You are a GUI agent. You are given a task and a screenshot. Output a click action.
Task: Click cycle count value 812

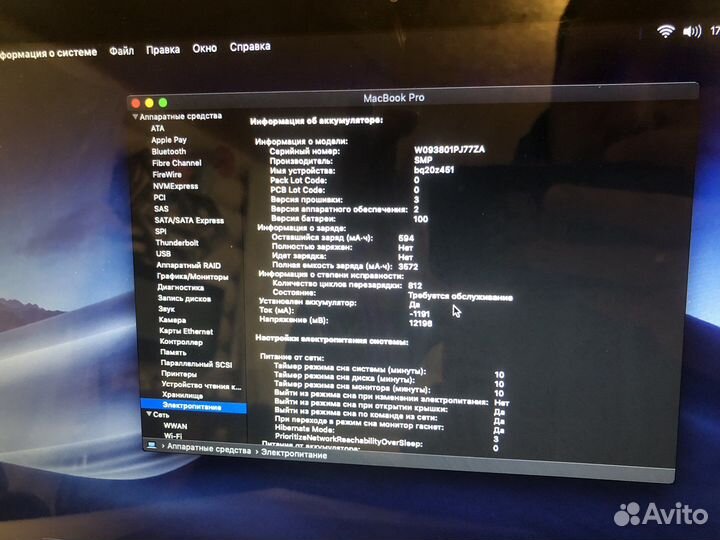coord(415,286)
